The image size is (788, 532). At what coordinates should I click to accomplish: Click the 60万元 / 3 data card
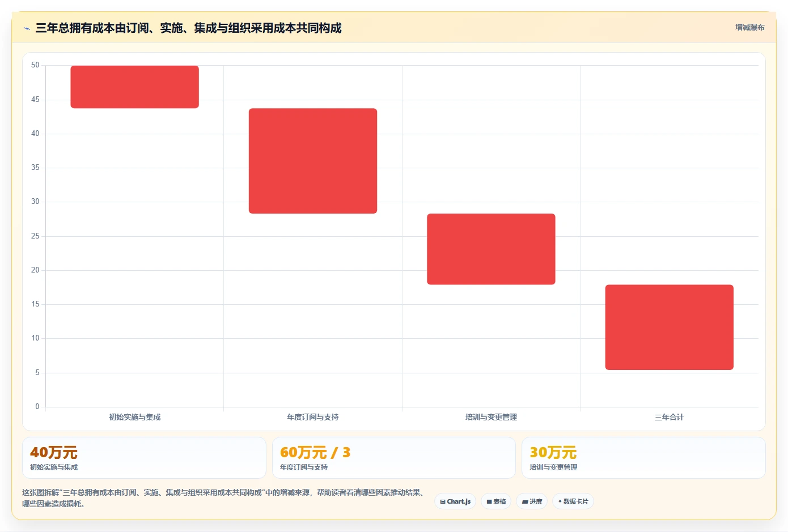[x=394, y=458]
